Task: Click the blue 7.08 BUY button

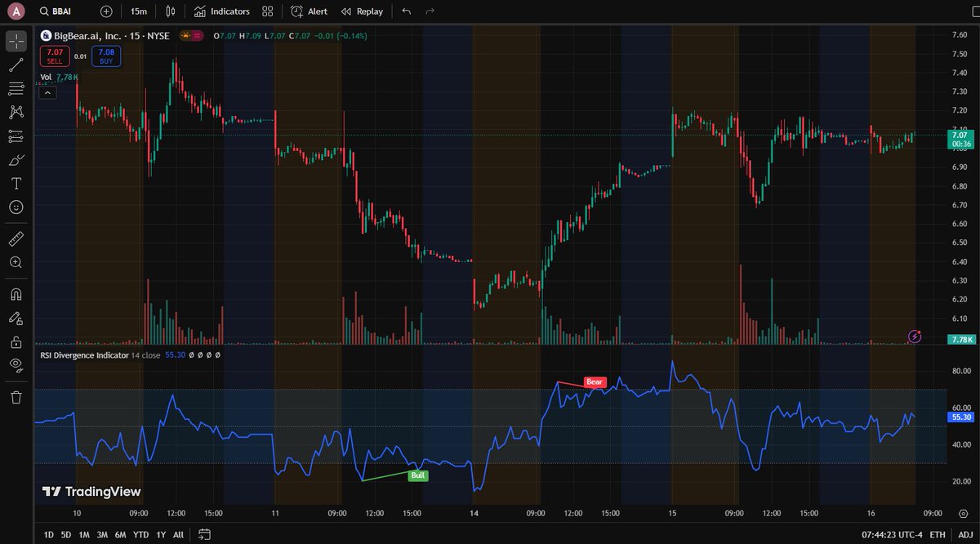Action: click(108, 56)
